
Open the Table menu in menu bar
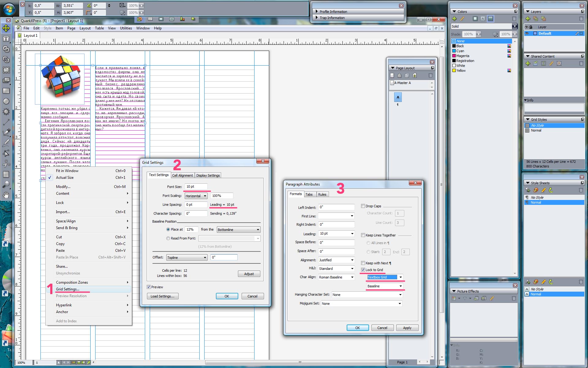[x=99, y=28]
